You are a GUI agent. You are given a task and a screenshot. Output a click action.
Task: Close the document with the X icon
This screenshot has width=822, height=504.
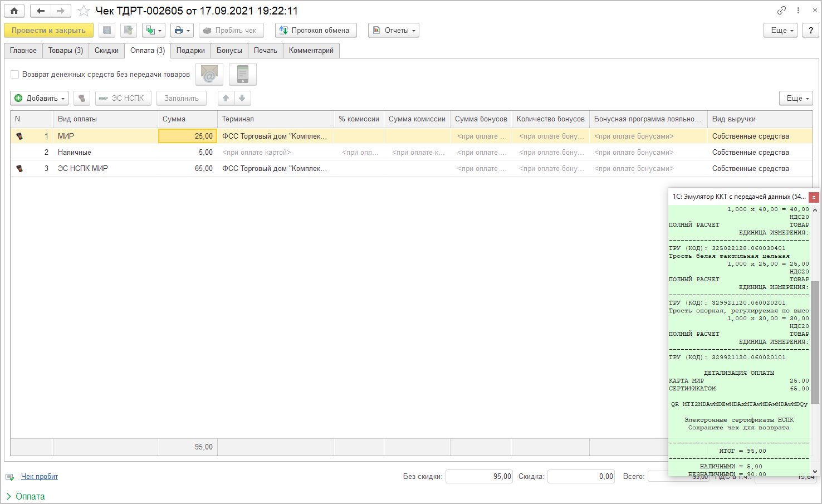(815, 11)
